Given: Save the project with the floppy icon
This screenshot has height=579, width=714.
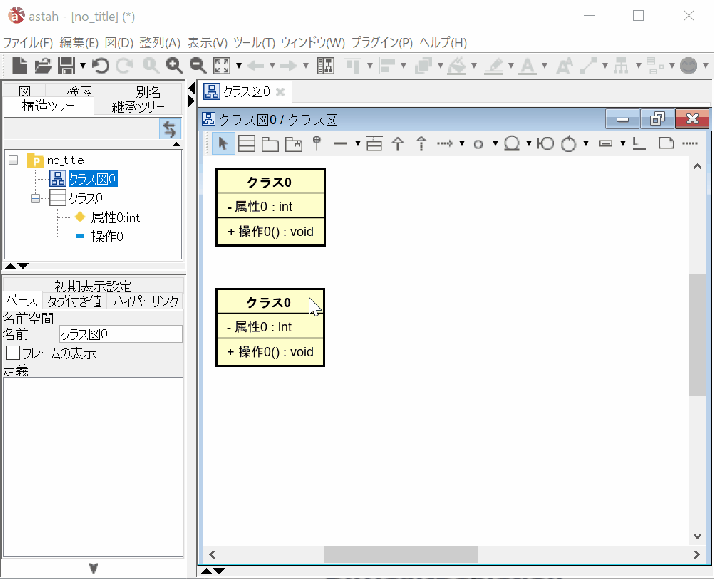Looking at the screenshot, I should tap(66, 66).
